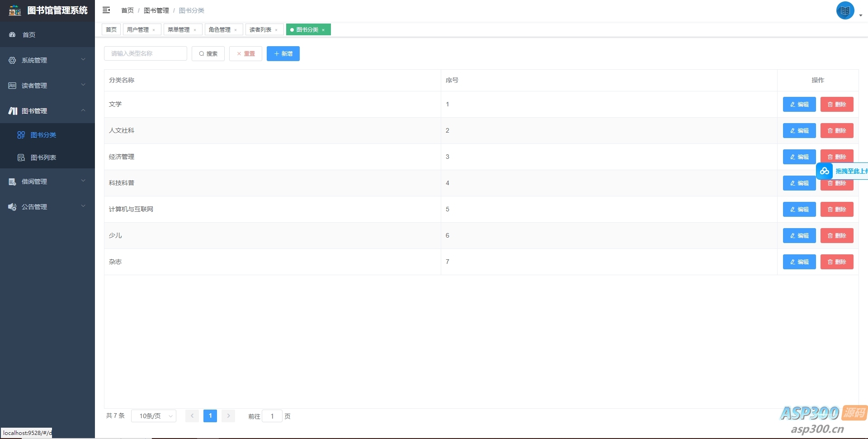
Task: Click the 图书分类 sidebar menu icon
Action: (21, 135)
